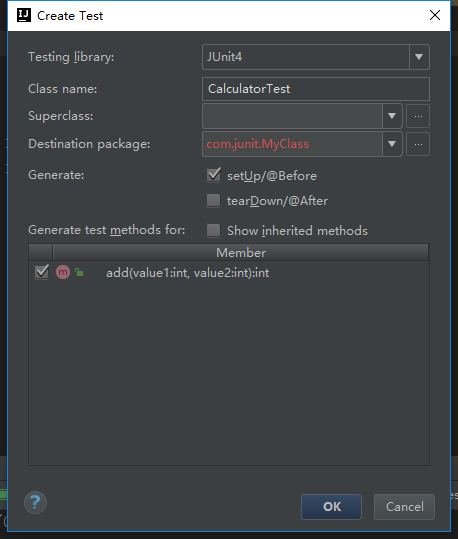
Task: Toggle the setUp/@Before checkbox
Action: click(x=214, y=175)
